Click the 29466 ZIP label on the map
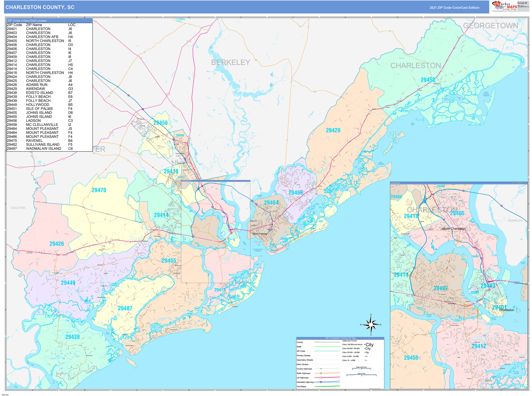 pos(296,193)
